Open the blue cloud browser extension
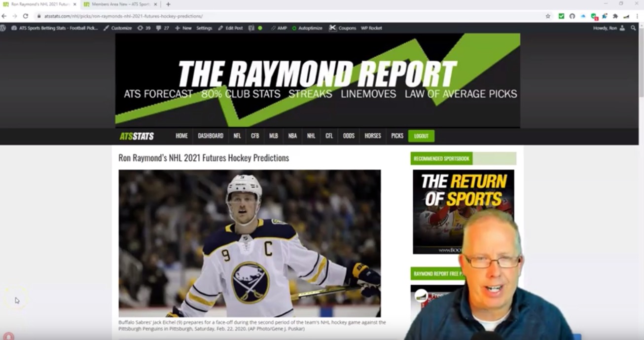 (583, 16)
